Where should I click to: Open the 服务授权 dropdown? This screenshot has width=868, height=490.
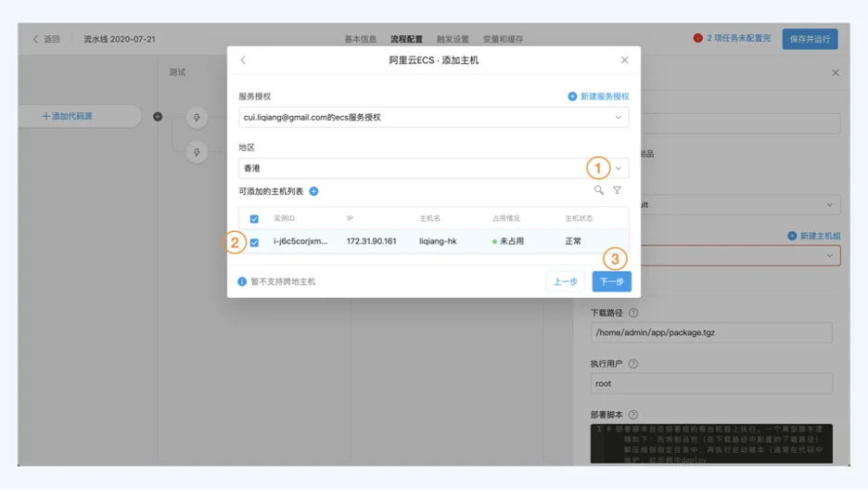pyautogui.click(x=433, y=117)
